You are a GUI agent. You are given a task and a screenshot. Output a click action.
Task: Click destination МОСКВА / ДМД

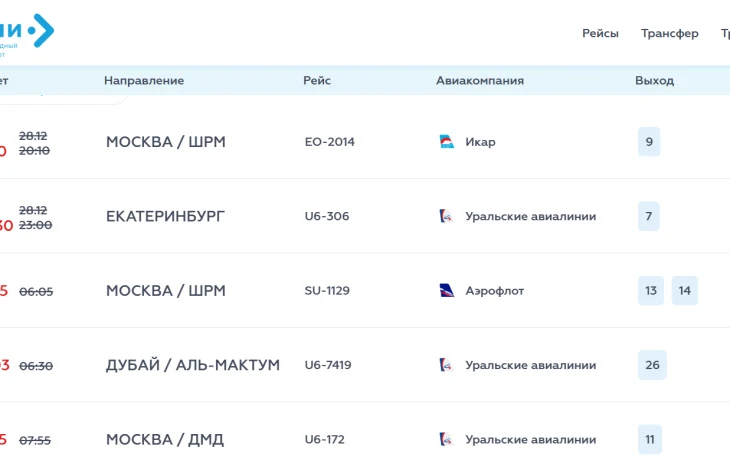pyautogui.click(x=165, y=440)
